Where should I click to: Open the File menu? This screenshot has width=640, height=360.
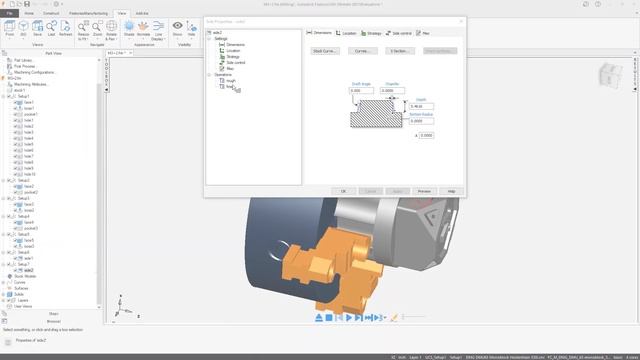(9, 13)
